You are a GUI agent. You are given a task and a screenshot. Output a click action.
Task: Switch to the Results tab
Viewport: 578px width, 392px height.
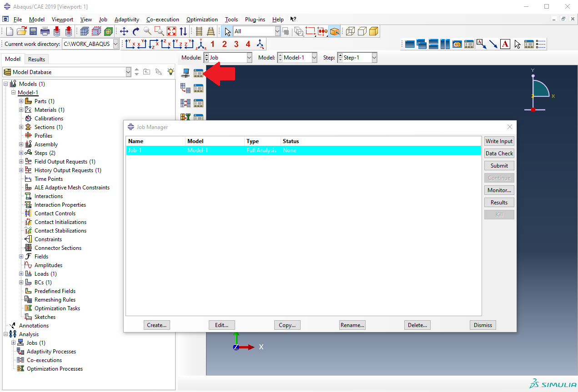36,59
